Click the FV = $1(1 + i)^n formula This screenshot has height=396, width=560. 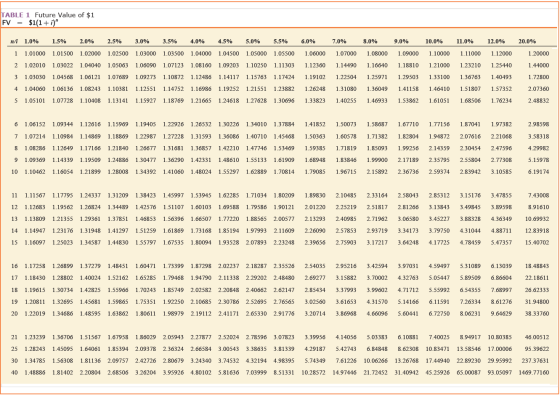30,23
